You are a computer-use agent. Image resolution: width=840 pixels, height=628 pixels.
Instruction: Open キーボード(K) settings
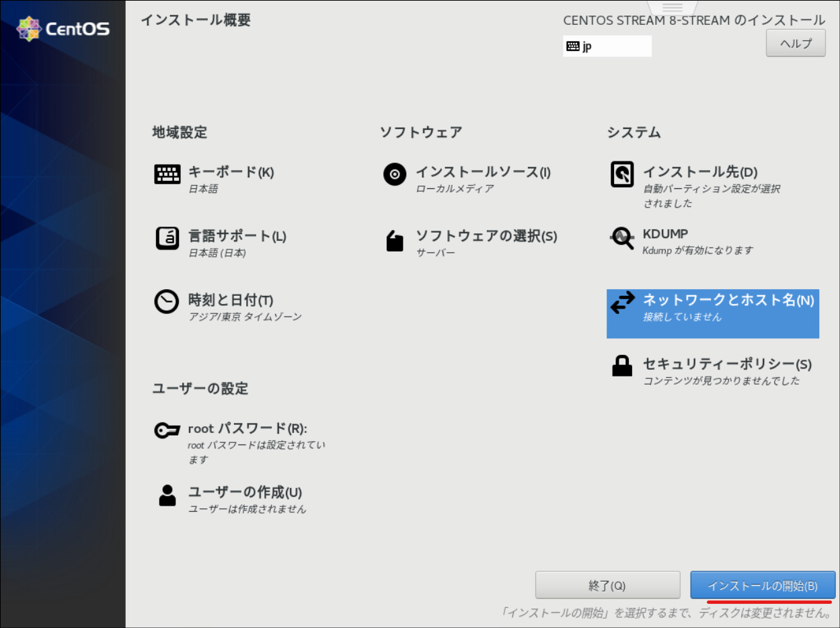click(231, 172)
